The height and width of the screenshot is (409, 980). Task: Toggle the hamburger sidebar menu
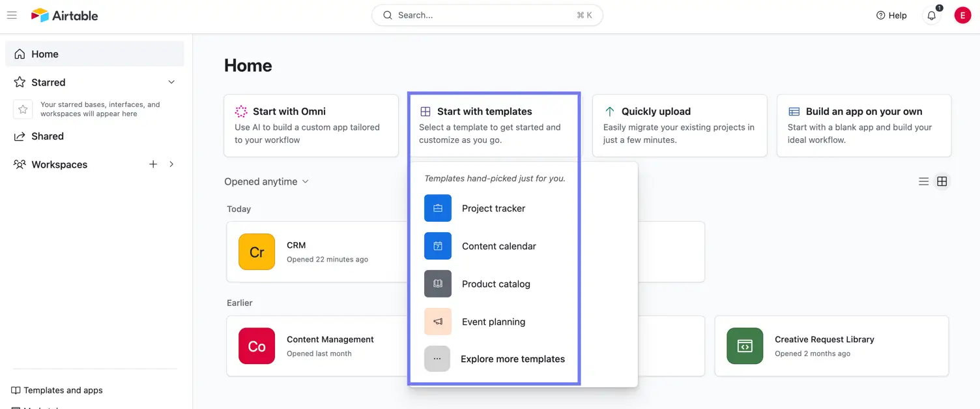click(12, 15)
